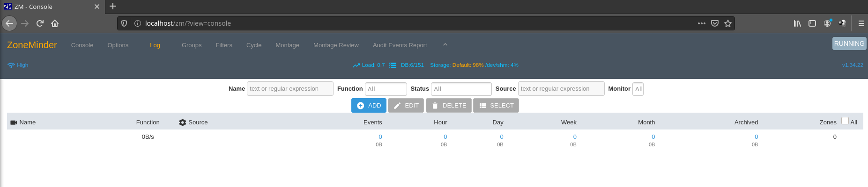Viewport: 868px width, 187px height.
Task: Click the camera icon in Name header
Action: (x=14, y=122)
